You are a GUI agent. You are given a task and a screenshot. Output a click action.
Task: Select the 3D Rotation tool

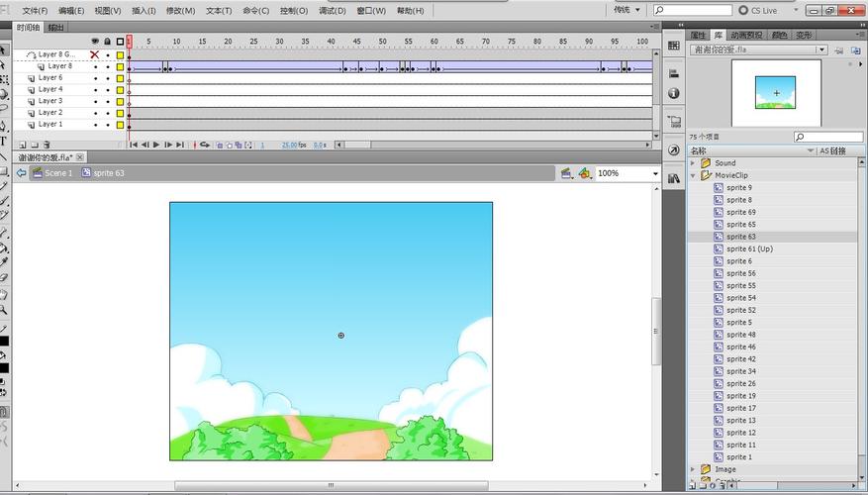(x=3, y=94)
